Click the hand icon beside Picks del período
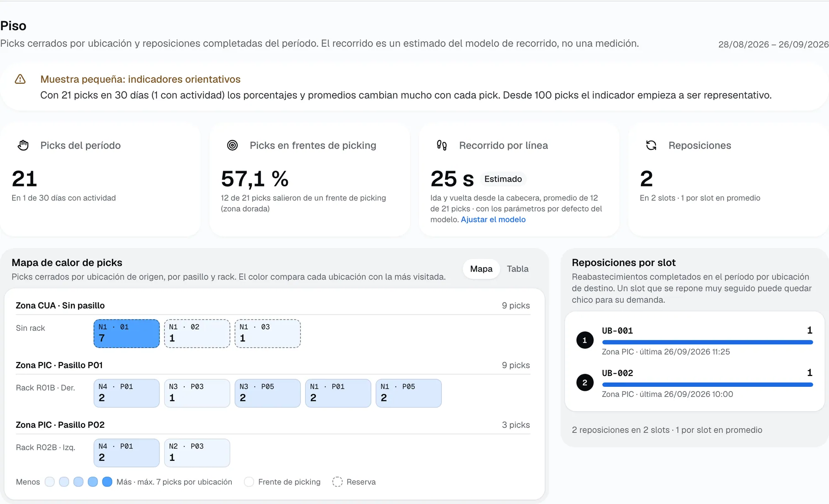 click(23, 145)
